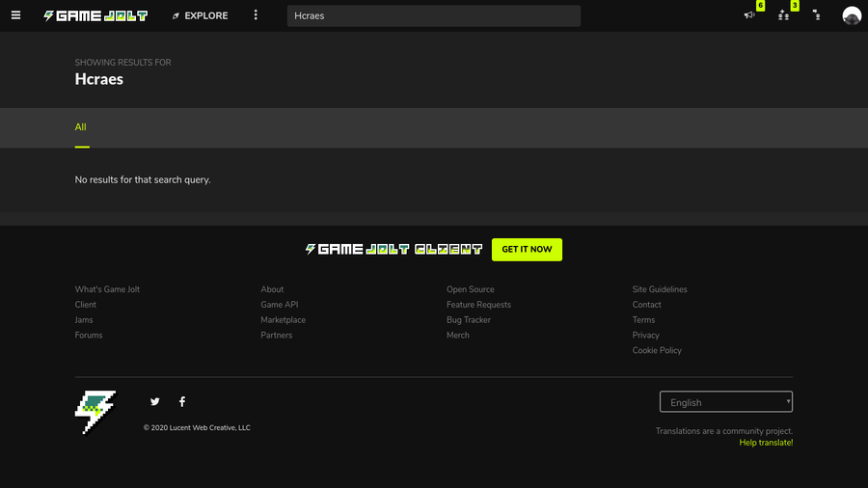This screenshot has width=868, height=488.
Task: Open the Open Source link
Action: (470, 289)
